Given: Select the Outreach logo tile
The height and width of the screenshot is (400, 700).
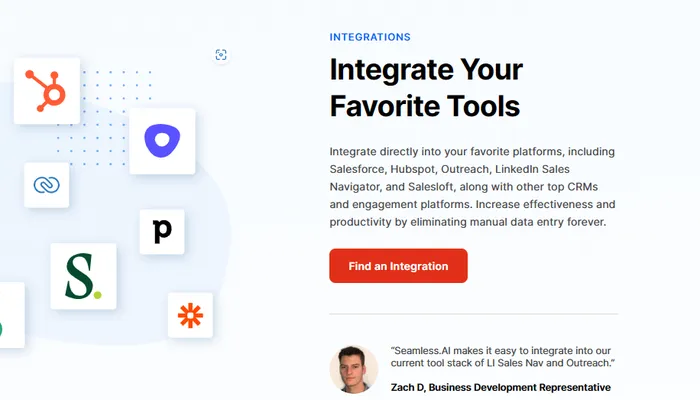Looking at the screenshot, I should click(x=162, y=141).
